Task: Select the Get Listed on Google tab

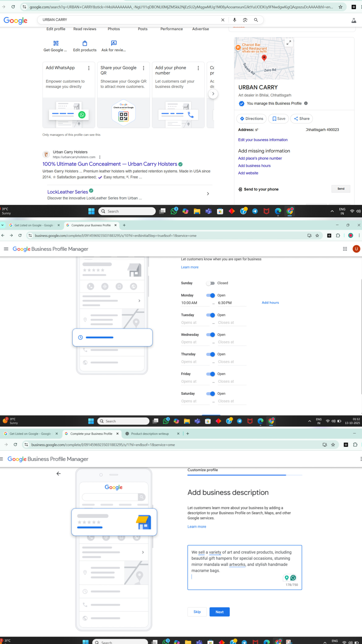Action: (x=34, y=225)
